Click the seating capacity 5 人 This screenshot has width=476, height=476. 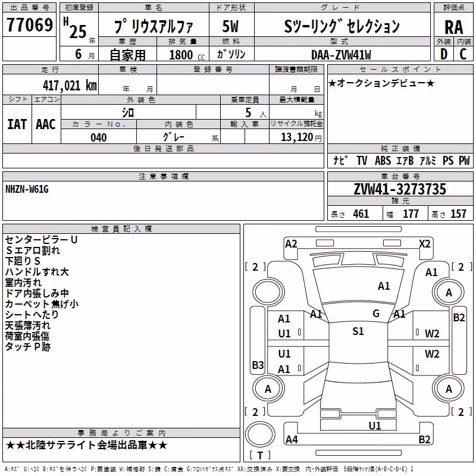pos(255,113)
